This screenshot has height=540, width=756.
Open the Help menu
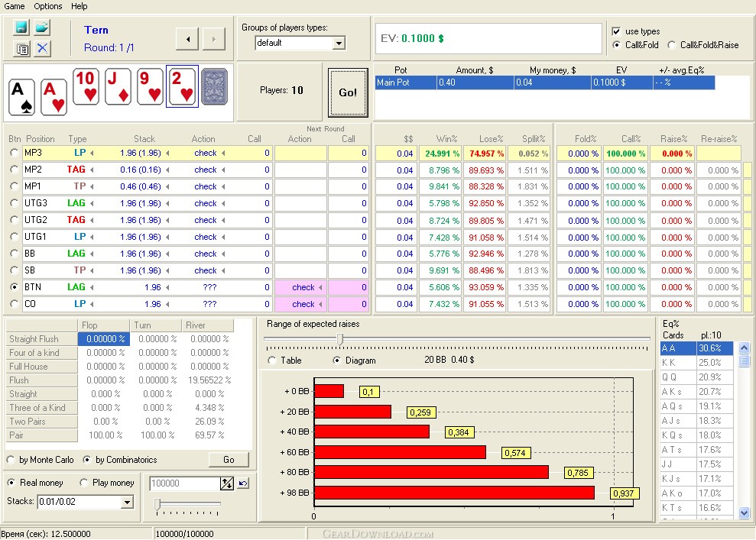pos(79,6)
